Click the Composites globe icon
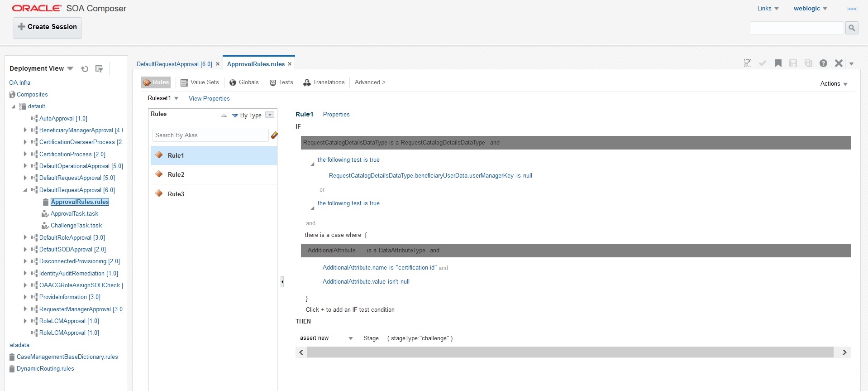The height and width of the screenshot is (391, 868). coord(12,95)
